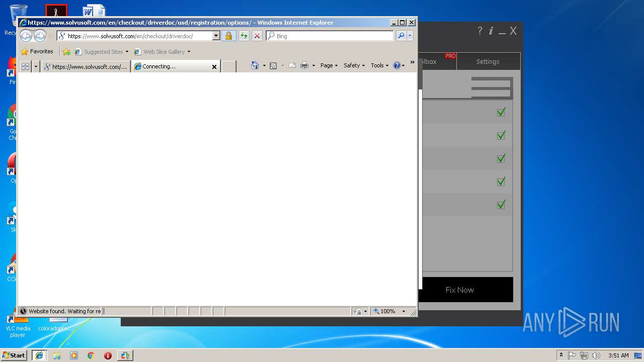Viewport: 644px width, 362px height.
Task: Go back in Internet Explorer
Action: point(26,36)
